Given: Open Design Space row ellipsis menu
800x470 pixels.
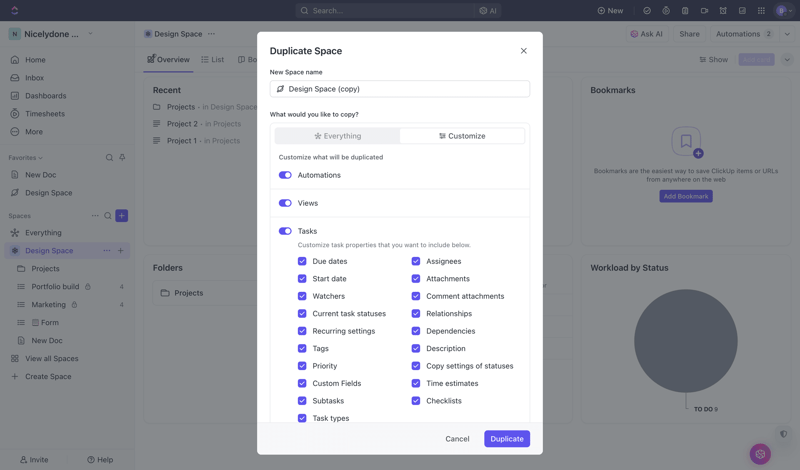Looking at the screenshot, I should click(x=107, y=251).
